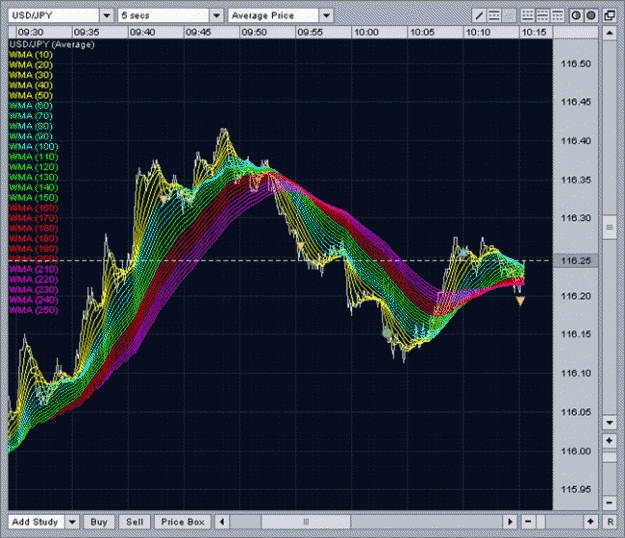Select the diagonal trend line drawing tool
The width and height of the screenshot is (625, 538).
click(479, 16)
